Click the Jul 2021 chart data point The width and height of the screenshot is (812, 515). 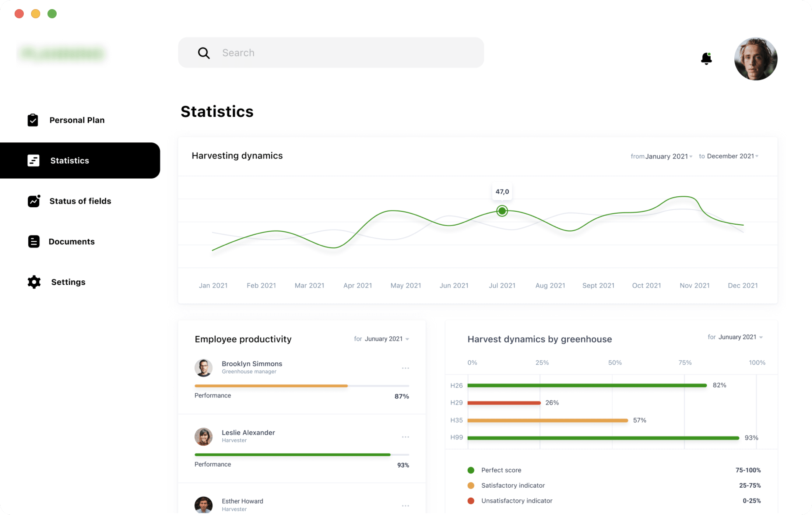pyautogui.click(x=502, y=211)
